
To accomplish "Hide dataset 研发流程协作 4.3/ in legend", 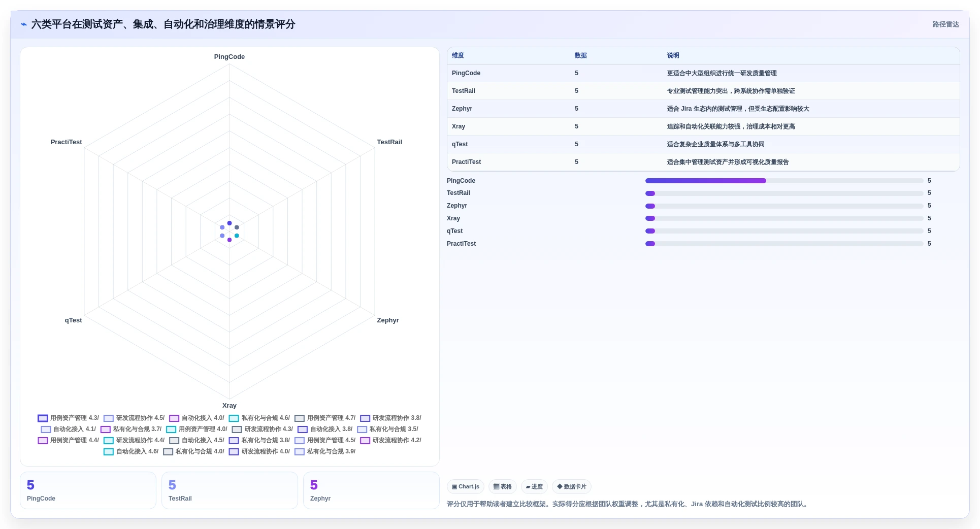I will (x=263, y=429).
